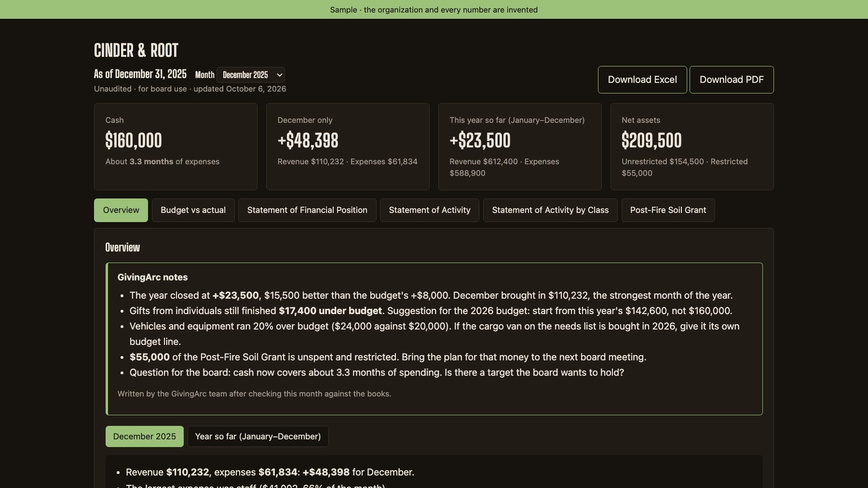The image size is (868, 488).
Task: Go to the Statement of Activity tab
Action: [429, 210]
